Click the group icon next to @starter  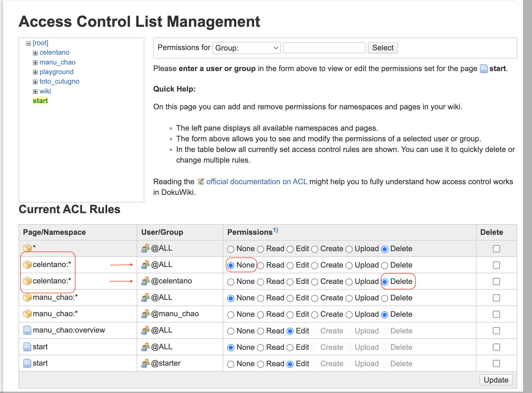(145, 363)
